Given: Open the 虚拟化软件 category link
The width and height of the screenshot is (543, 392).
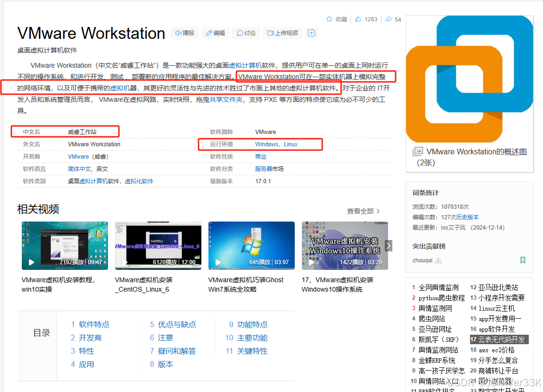Looking at the screenshot, I should point(139,181).
